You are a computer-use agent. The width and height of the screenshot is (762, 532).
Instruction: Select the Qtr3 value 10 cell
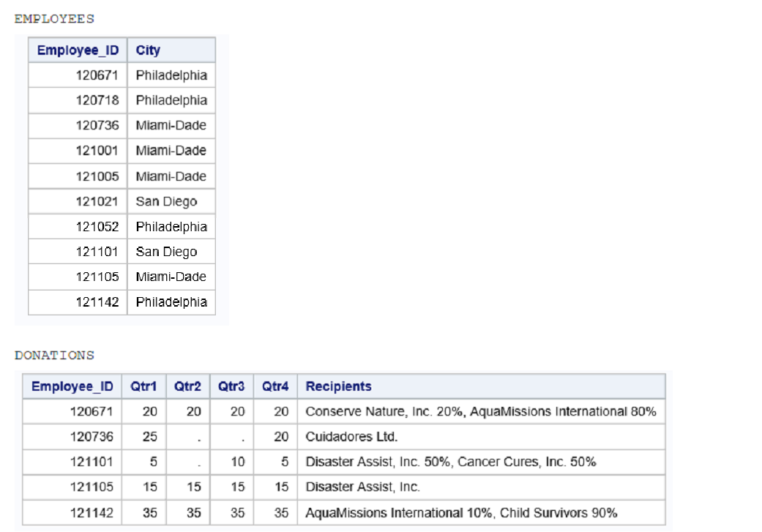[x=237, y=462]
